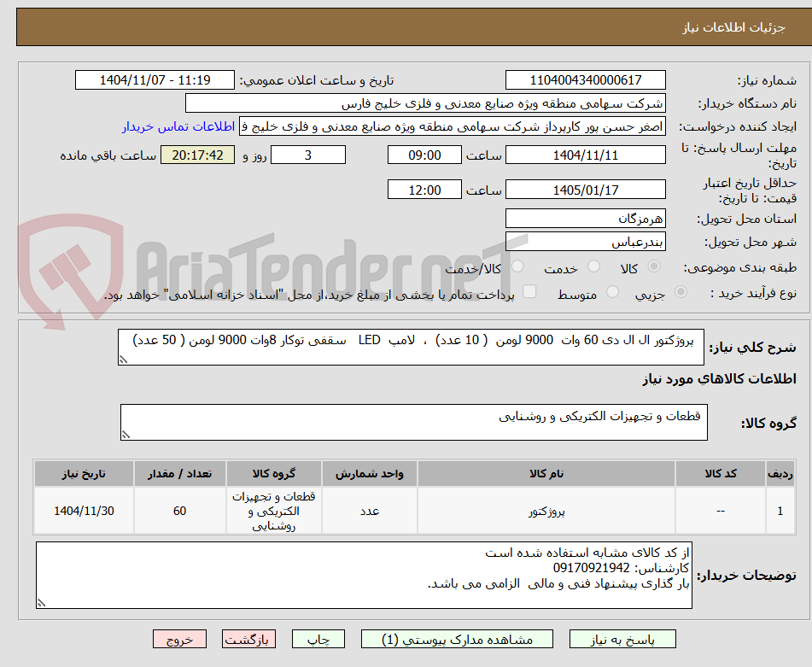Click the row number cell 1
This screenshot has height=667, width=812.
[780, 511]
